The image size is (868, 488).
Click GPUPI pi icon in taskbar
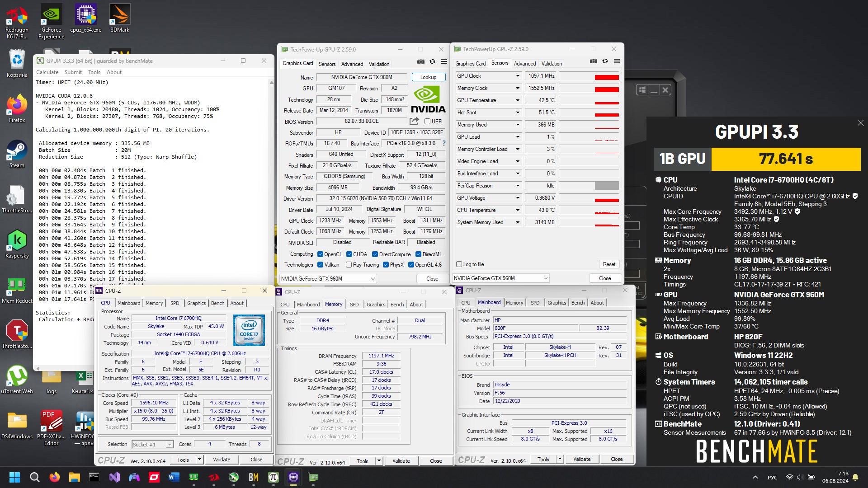(274, 477)
